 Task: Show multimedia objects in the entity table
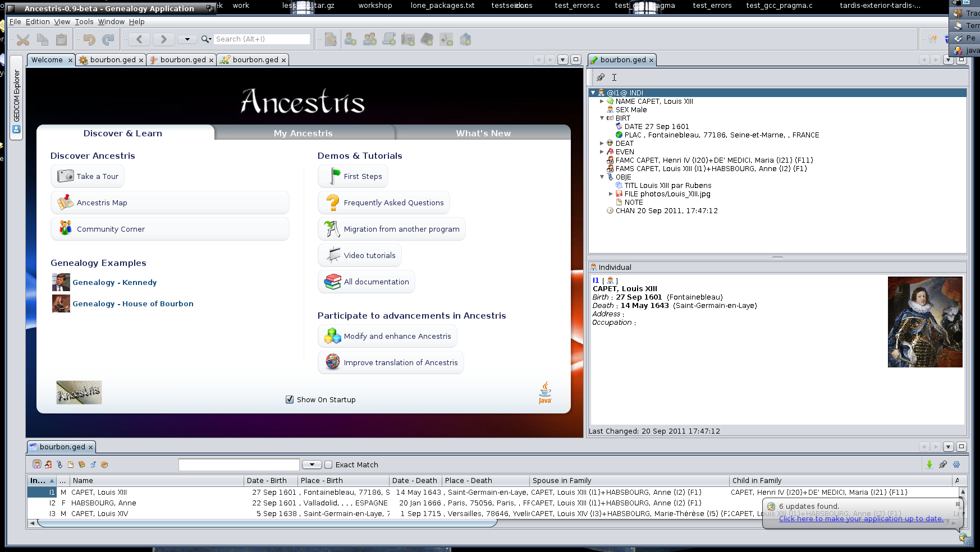59,464
